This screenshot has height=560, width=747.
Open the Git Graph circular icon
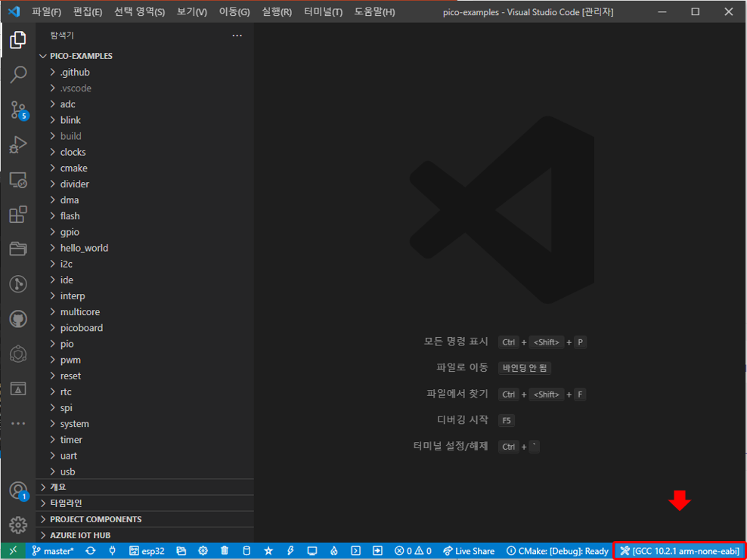(17, 284)
